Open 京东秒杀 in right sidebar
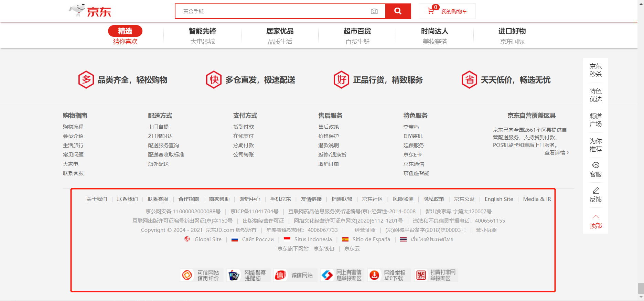Image resolution: width=644 pixels, height=301 pixels. 596,70
